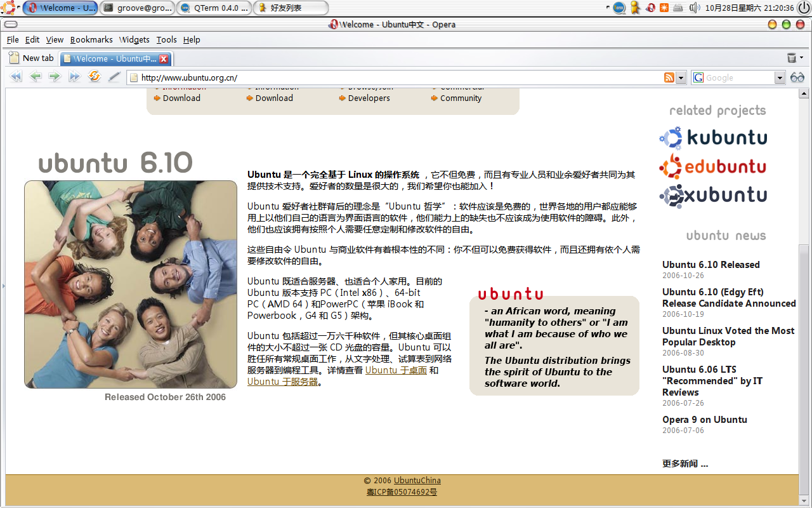Click the power/logout button in the panel
Viewport: 812px width, 508px height.
click(804, 8)
